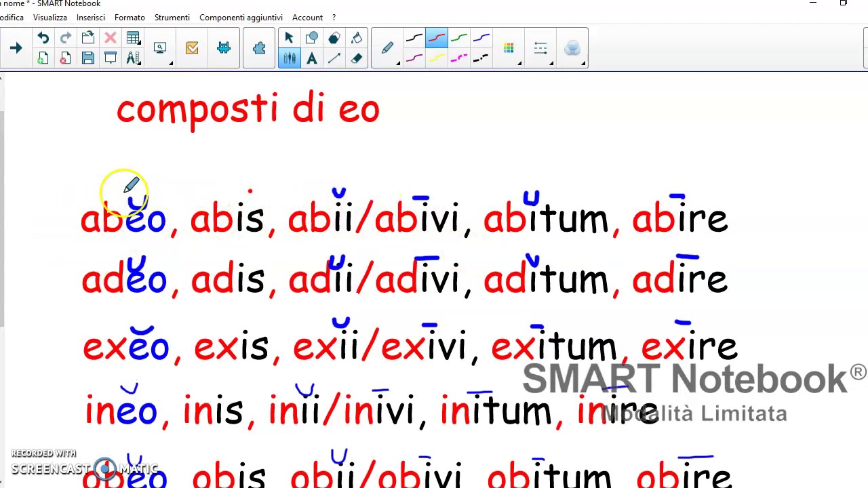
Task: Go to the next page arrow
Action: [x=16, y=48]
